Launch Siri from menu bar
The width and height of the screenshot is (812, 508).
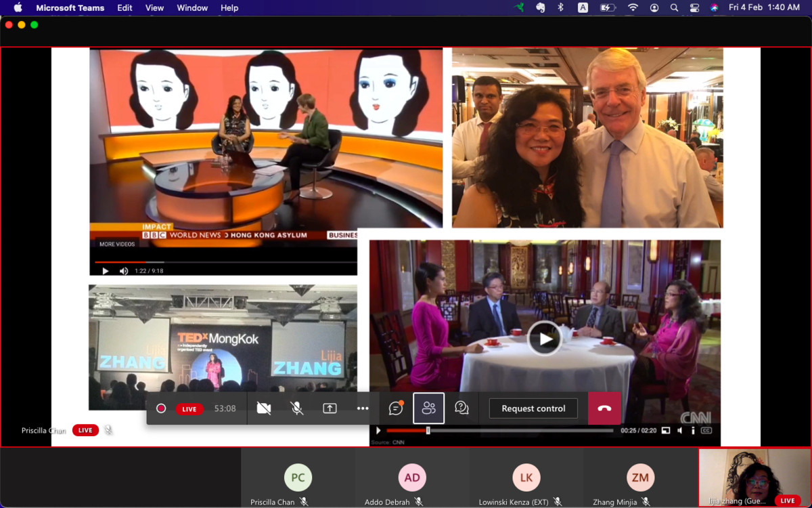point(715,7)
